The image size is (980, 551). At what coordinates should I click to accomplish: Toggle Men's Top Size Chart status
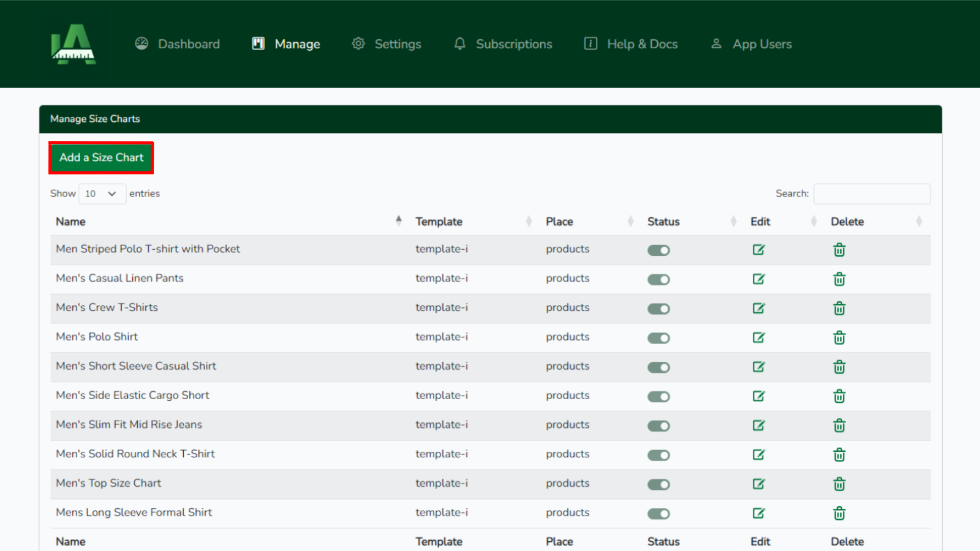[658, 485]
